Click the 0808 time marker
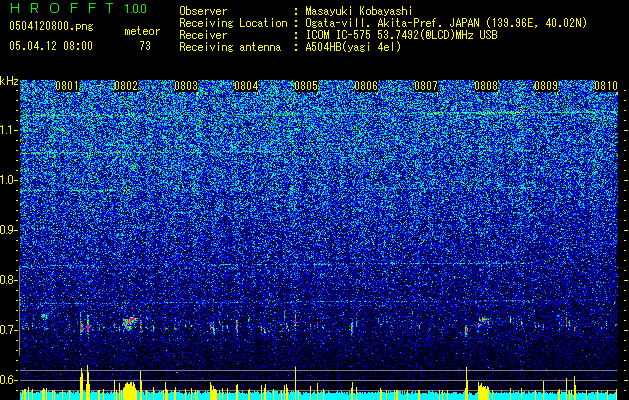 tap(486, 86)
